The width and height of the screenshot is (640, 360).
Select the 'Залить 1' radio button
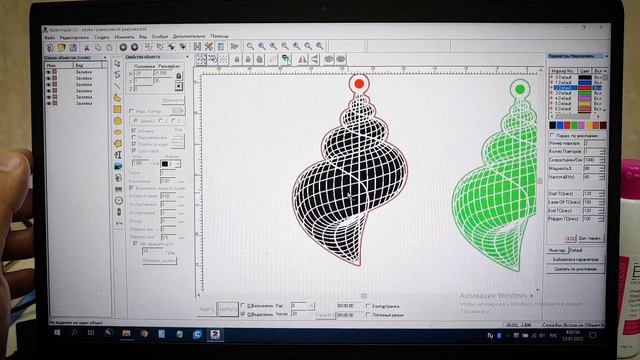coord(136,121)
